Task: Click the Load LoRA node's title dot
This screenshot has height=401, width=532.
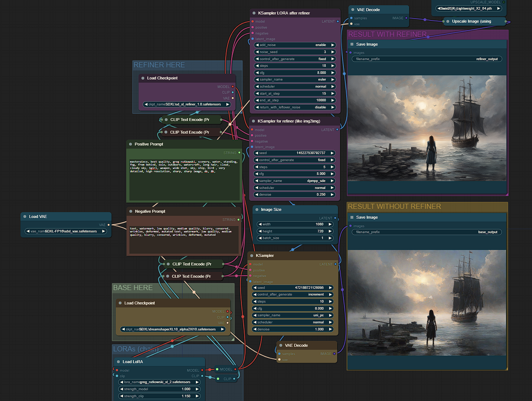Action: pos(118,362)
